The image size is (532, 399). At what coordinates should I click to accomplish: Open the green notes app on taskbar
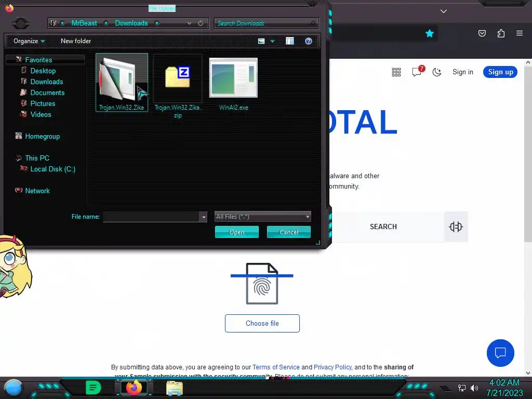[94, 388]
